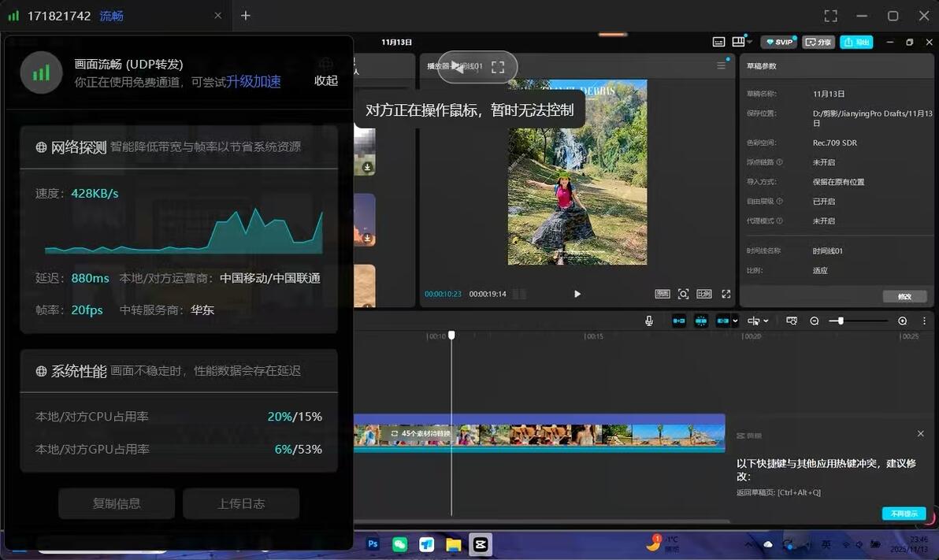The height and width of the screenshot is (560, 939).
Task: Open the CapCut icon in Windows taskbar
Action: point(481,544)
